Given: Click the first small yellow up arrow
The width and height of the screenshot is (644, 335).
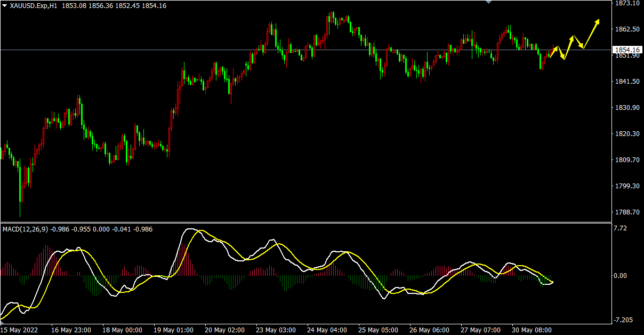Looking at the screenshot, I should (x=556, y=49).
